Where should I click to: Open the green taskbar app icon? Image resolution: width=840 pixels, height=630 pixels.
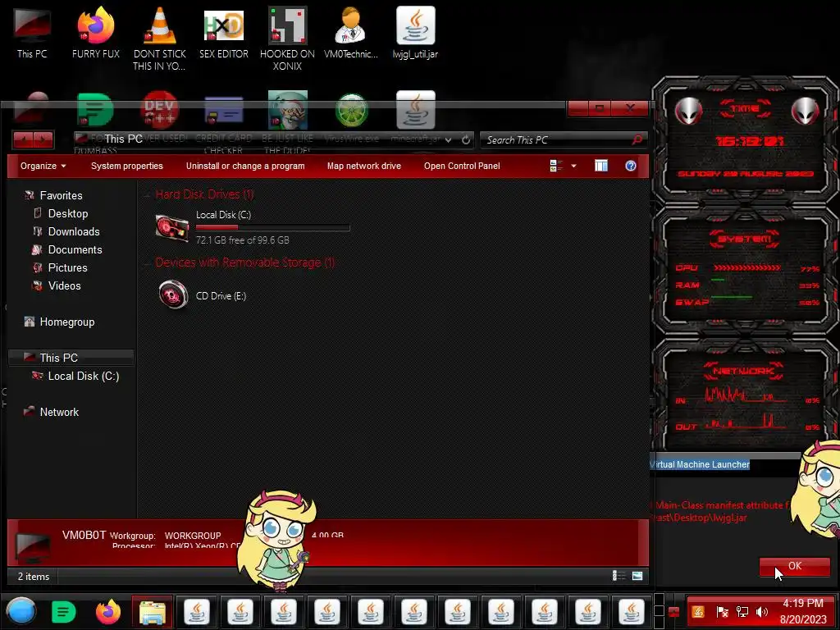coord(64,612)
